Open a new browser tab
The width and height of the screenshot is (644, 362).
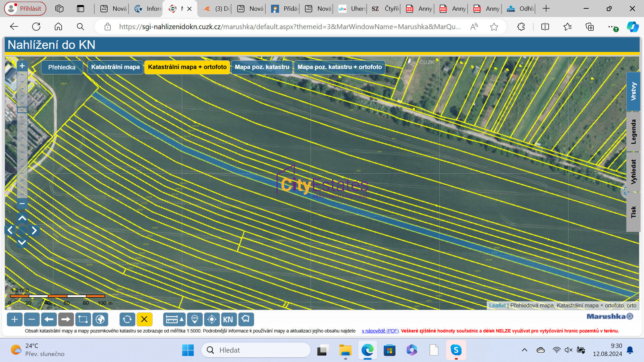point(546,9)
